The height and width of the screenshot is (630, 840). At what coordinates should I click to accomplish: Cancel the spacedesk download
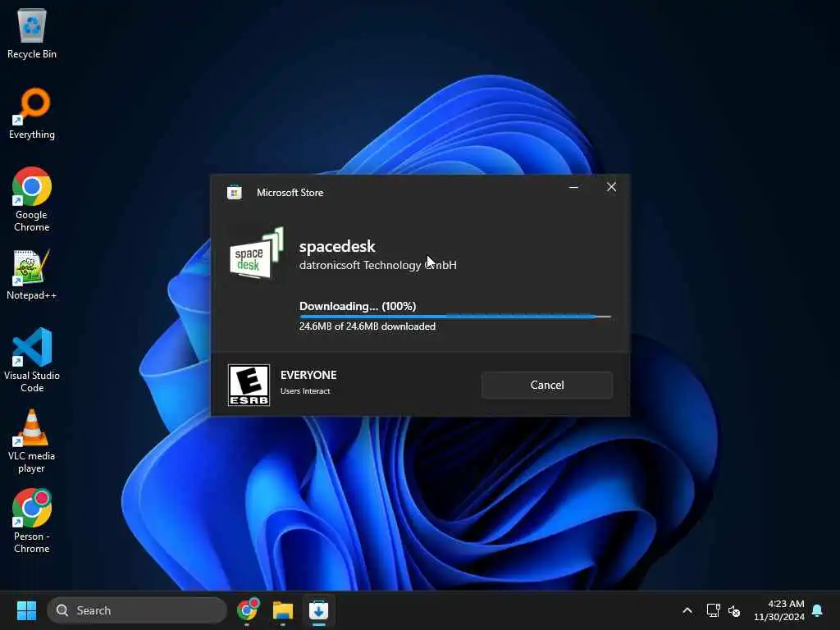[546, 385]
